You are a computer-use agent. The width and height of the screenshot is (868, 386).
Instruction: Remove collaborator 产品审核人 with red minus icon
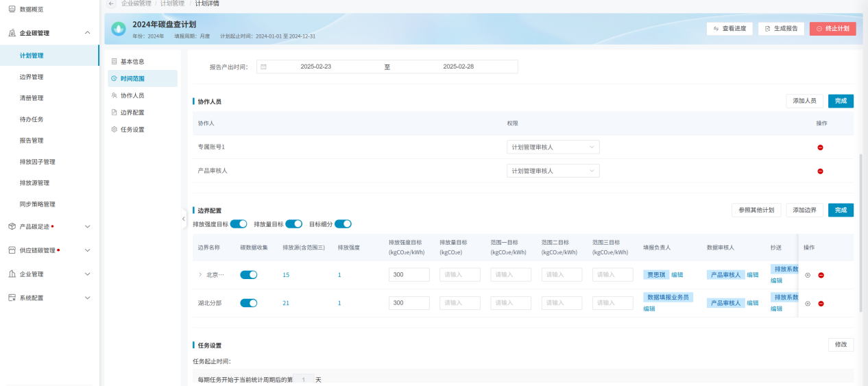point(820,171)
